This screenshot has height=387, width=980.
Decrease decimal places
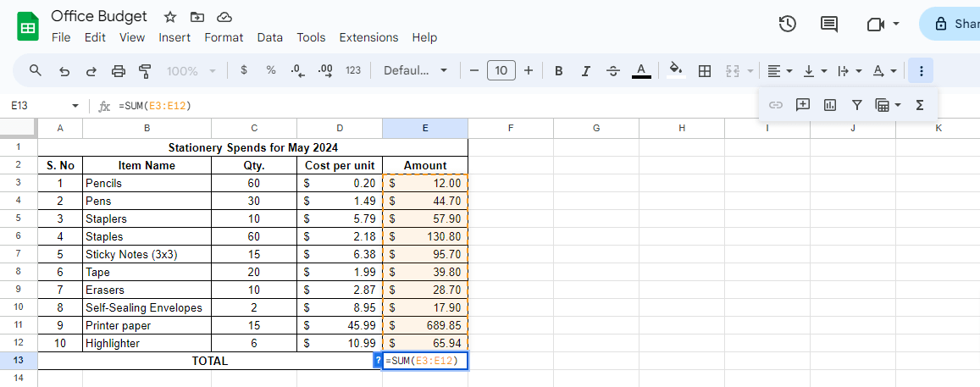298,70
